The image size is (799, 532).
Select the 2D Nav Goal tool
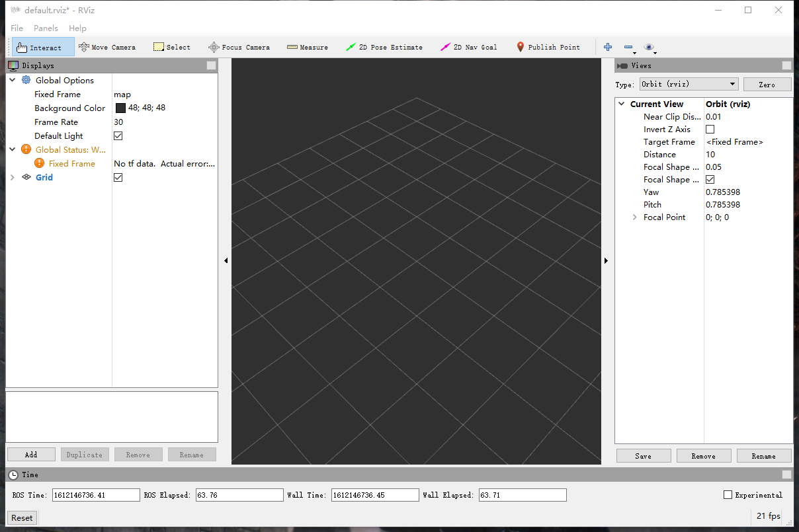point(469,47)
